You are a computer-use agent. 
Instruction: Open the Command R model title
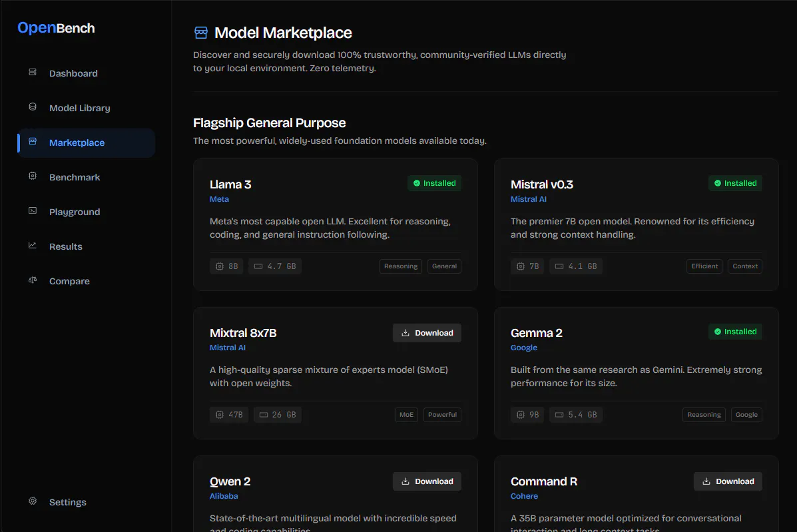(x=544, y=481)
